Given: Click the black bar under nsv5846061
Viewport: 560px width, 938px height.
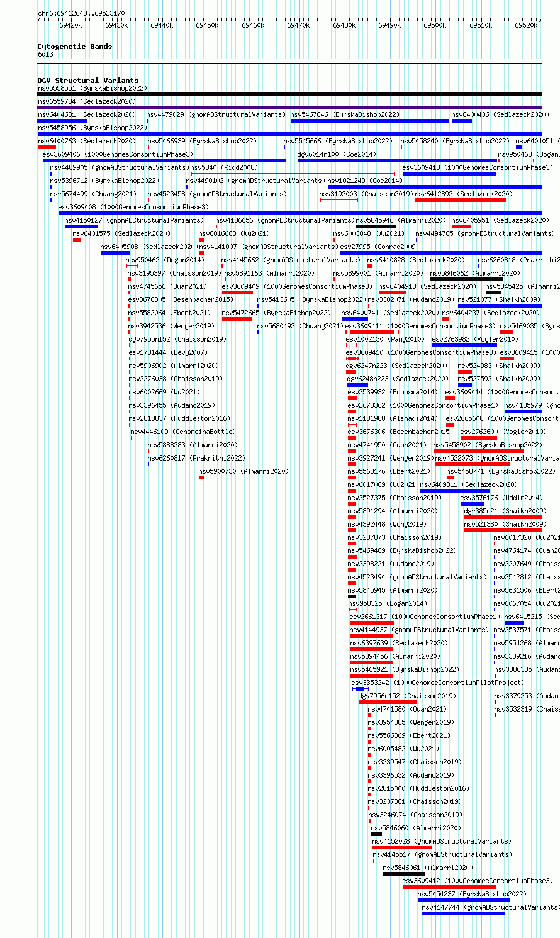Looking at the screenshot, I should [x=404, y=873].
